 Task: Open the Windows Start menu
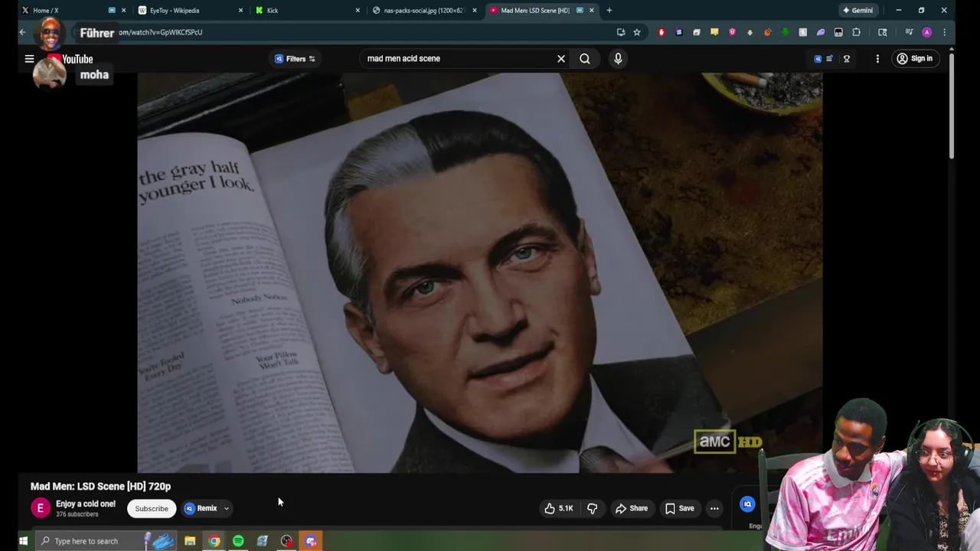(23, 541)
